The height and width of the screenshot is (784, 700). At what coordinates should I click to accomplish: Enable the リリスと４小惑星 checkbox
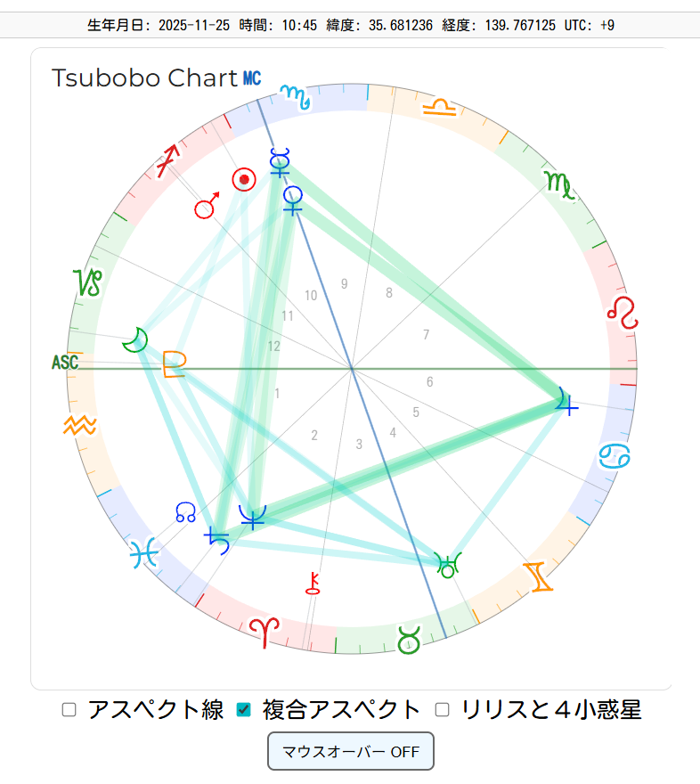point(442,710)
